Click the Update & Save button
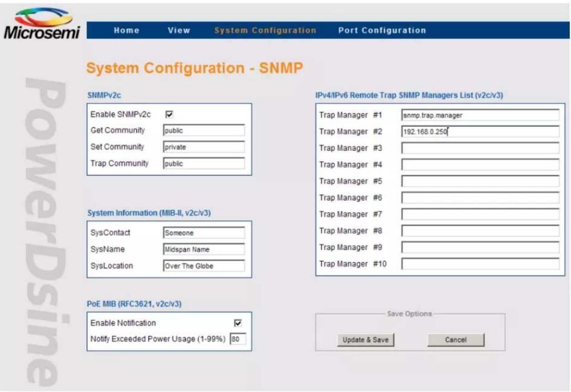Image resolution: width=571 pixels, height=392 pixels. tap(366, 340)
